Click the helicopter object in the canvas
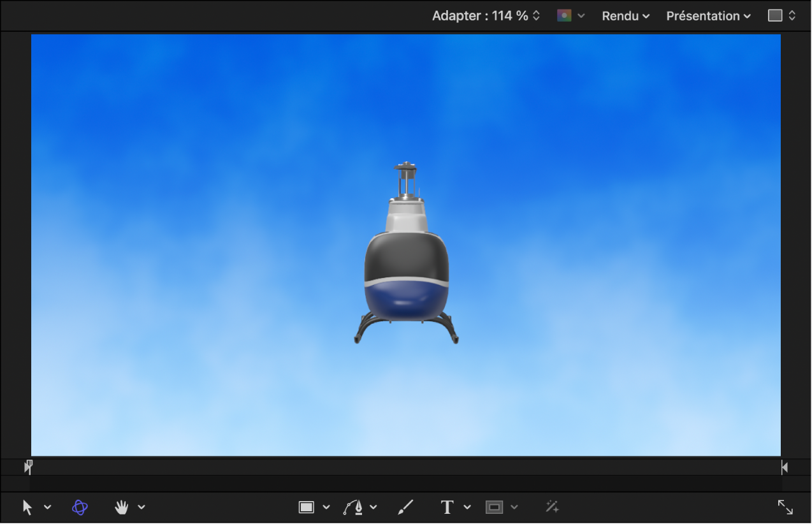This screenshot has width=812, height=524. [x=406, y=274]
